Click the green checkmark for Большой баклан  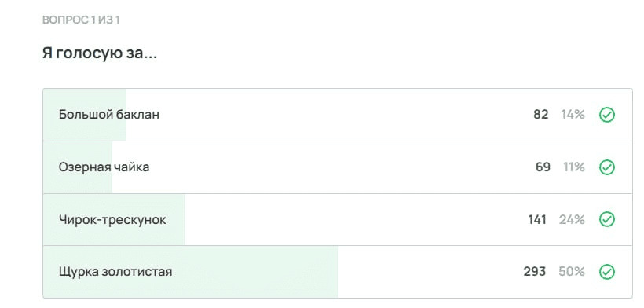[607, 115]
